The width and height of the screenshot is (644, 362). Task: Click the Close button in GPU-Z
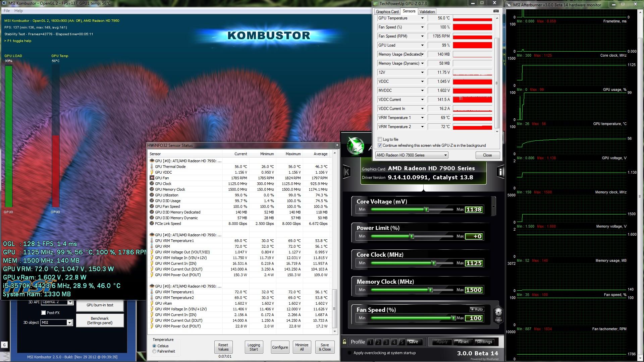pyautogui.click(x=487, y=155)
